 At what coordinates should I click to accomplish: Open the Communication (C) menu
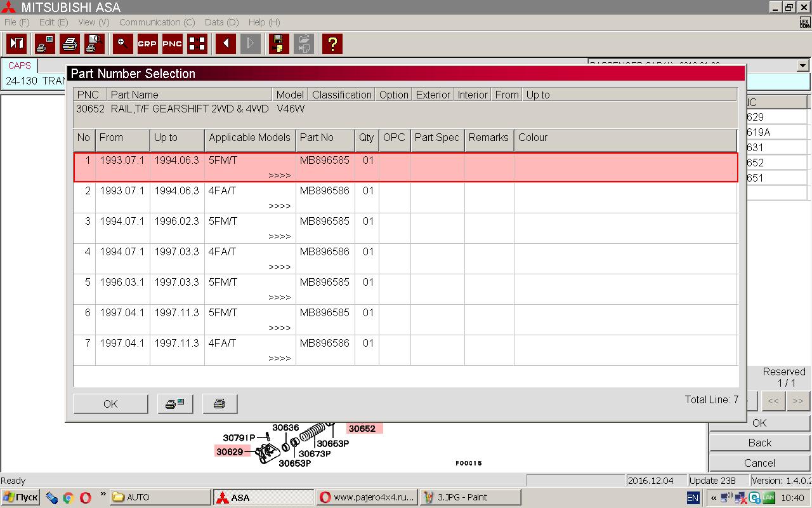157,22
